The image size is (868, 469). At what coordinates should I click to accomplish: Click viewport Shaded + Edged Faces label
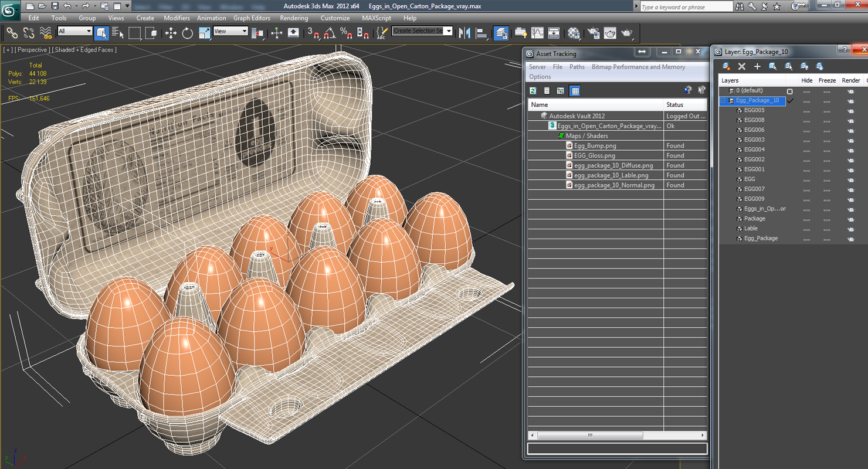pos(84,50)
